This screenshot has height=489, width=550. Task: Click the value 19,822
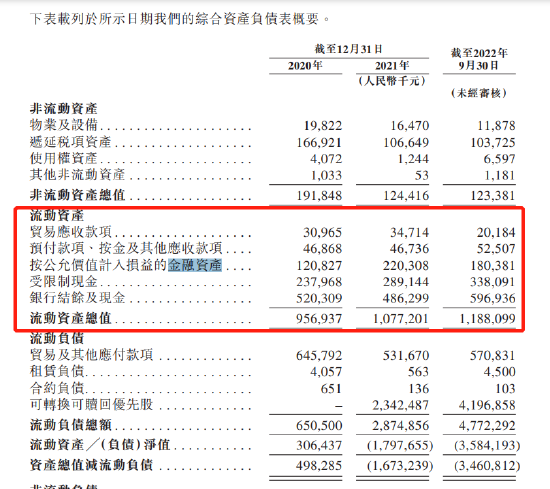click(323, 126)
